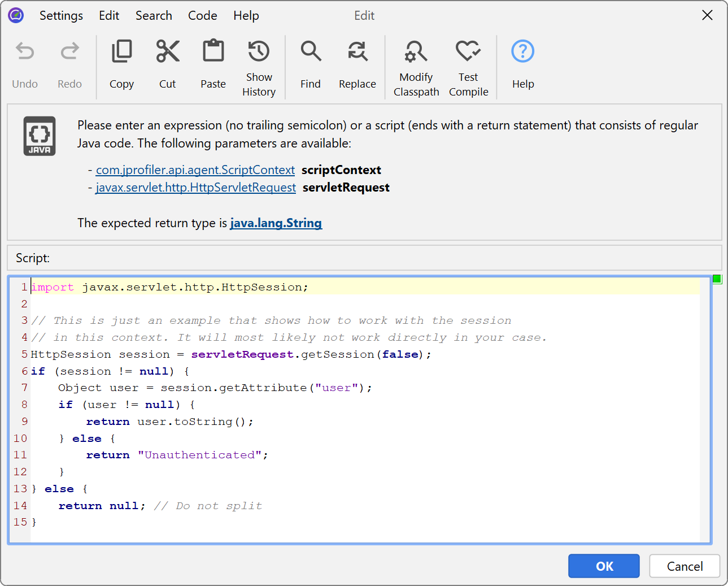Select the Cut scissors icon
Screen dimensions: 728x586
(x=167, y=52)
